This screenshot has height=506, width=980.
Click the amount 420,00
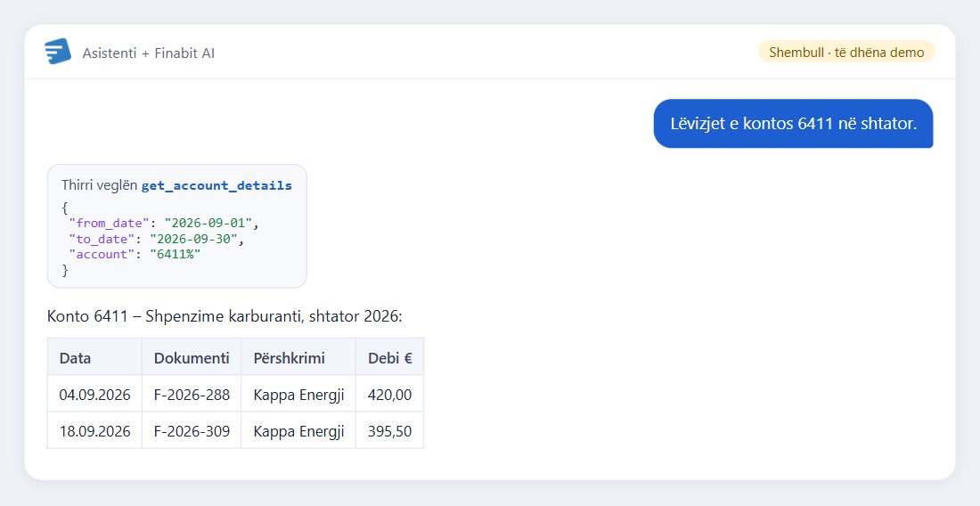pyautogui.click(x=390, y=395)
